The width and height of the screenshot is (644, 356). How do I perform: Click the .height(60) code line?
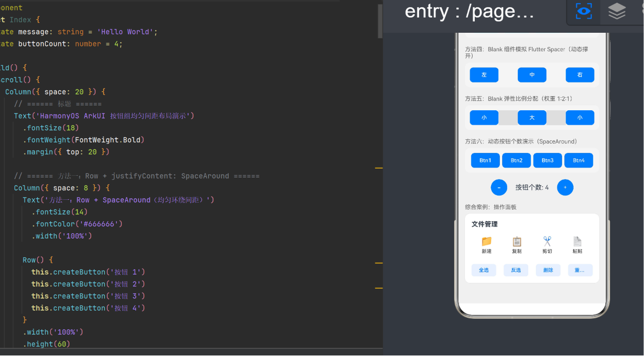click(46, 344)
